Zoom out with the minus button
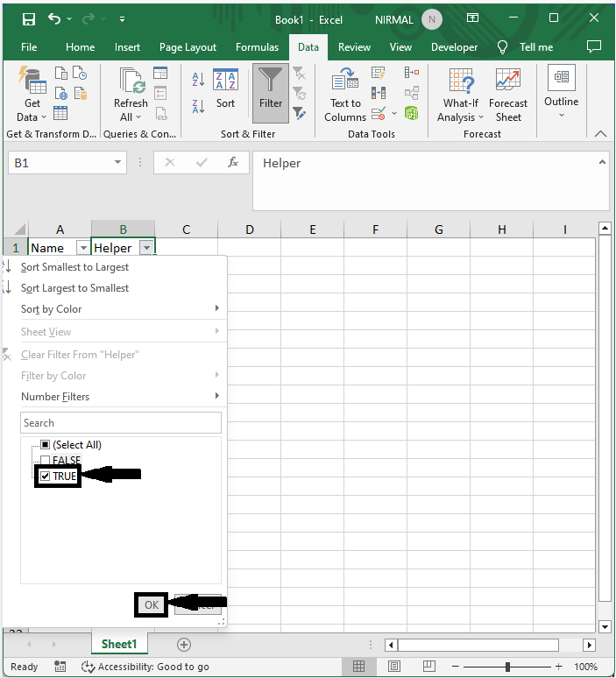616x678 pixels. click(455, 667)
